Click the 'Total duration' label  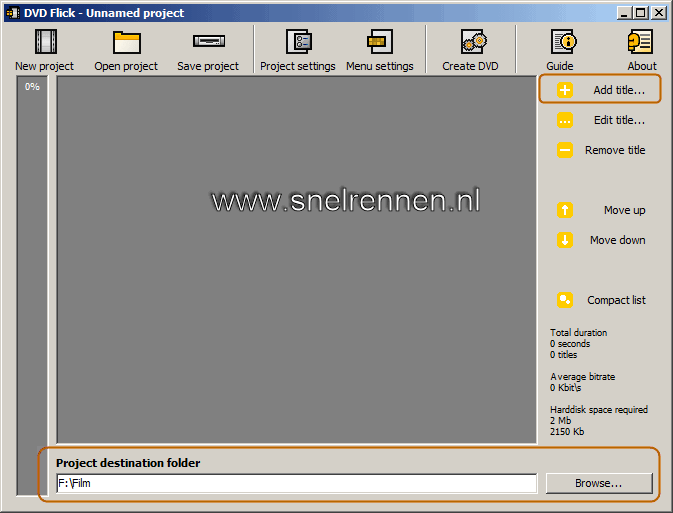(x=579, y=333)
